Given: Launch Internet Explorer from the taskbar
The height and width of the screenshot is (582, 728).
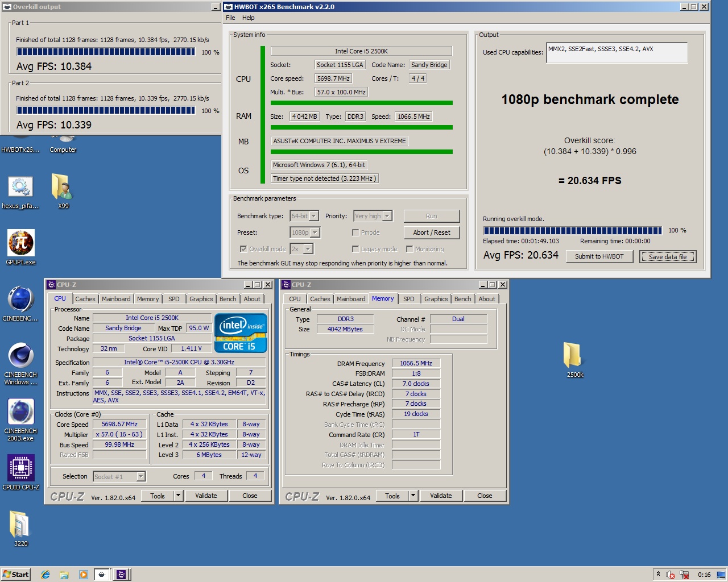Looking at the screenshot, I should click(x=45, y=575).
